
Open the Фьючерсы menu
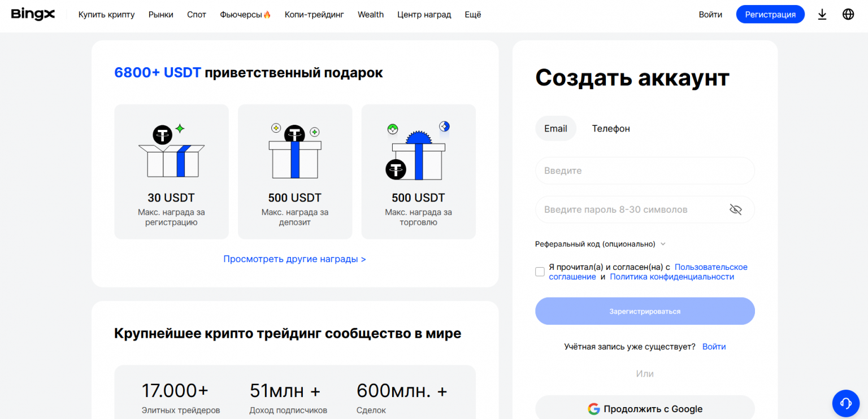tap(245, 15)
